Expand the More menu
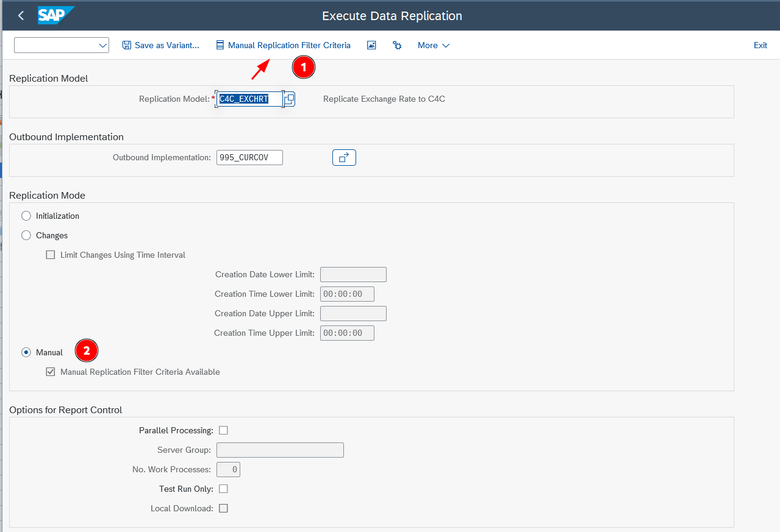 pyautogui.click(x=434, y=45)
